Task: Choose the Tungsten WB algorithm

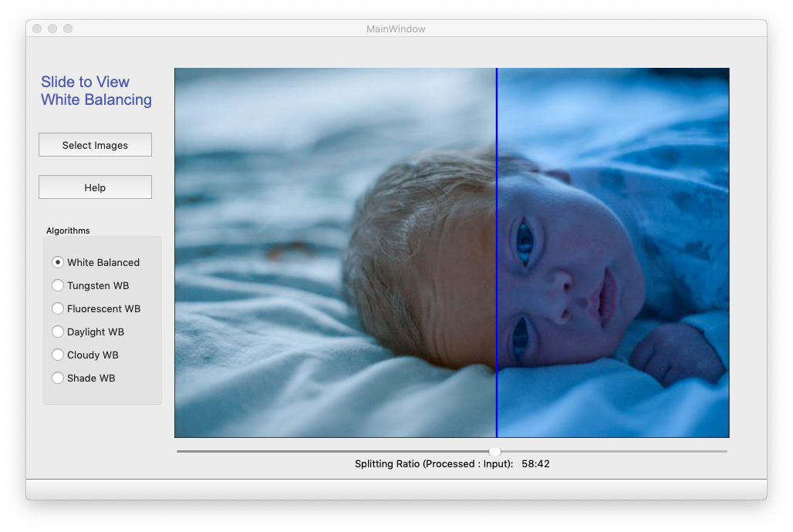Action: (x=90, y=286)
